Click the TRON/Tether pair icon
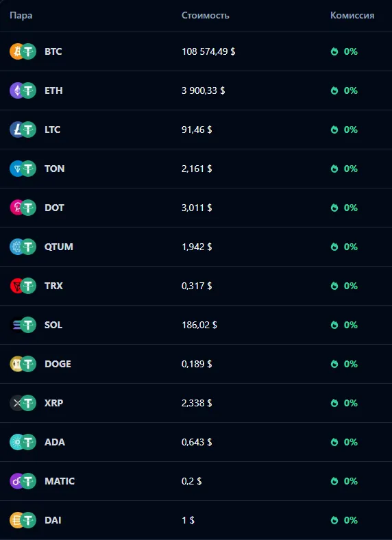The height and width of the screenshot is (540, 392). (x=23, y=286)
